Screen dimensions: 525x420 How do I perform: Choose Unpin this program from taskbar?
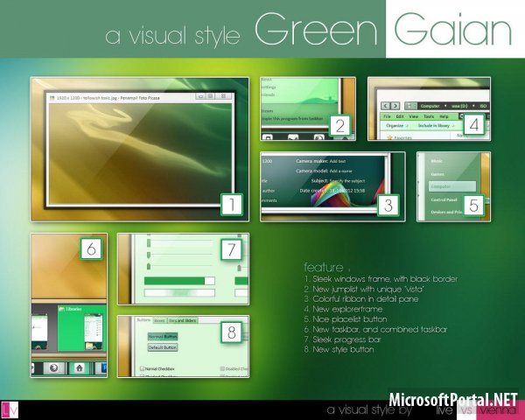pos(292,119)
